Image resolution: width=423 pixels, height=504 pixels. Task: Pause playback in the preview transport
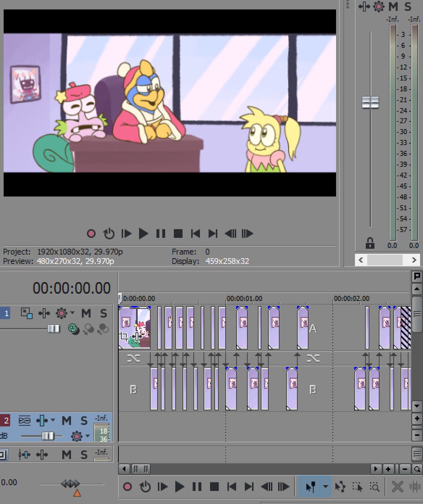161,233
